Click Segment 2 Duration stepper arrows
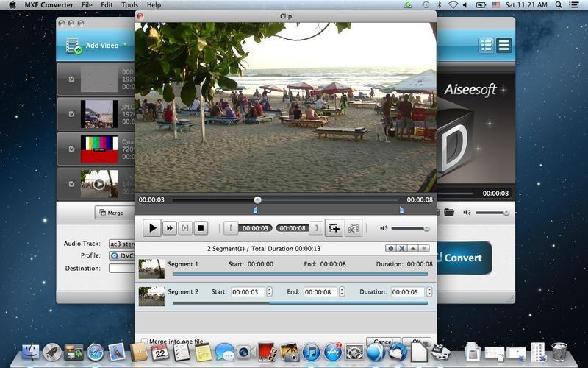 point(429,292)
